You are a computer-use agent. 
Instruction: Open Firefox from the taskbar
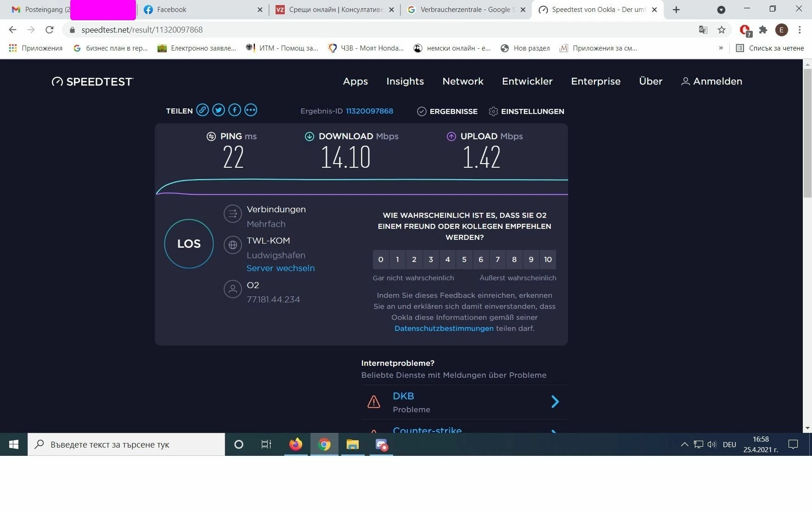(x=296, y=444)
